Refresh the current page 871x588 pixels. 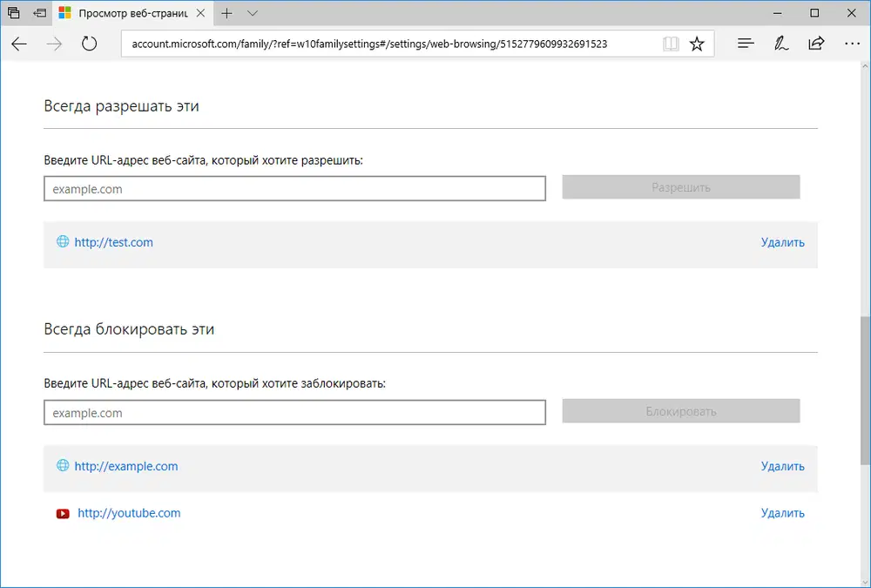pos(88,44)
